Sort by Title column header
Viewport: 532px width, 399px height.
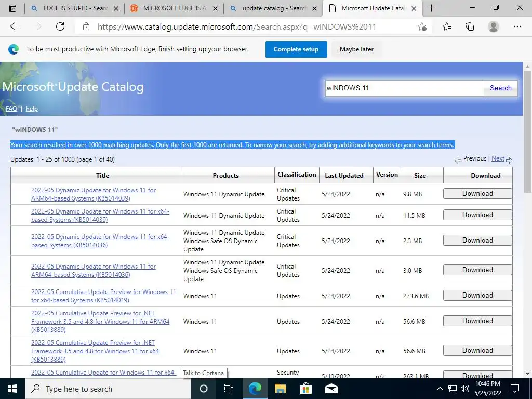(102, 176)
